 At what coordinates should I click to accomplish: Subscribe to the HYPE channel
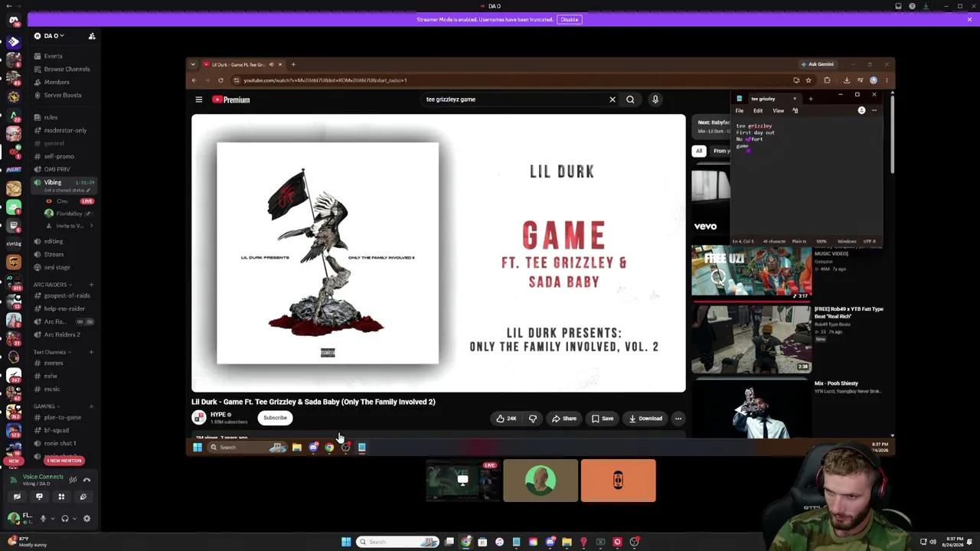click(x=275, y=418)
